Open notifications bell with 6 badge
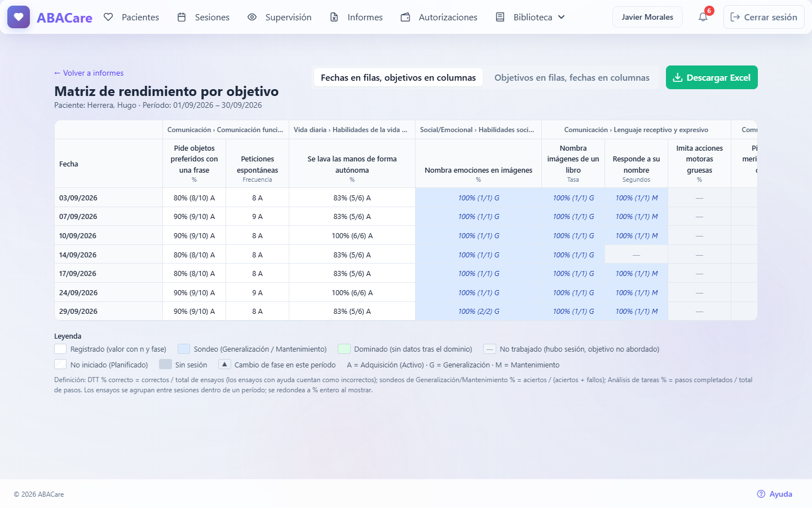The width and height of the screenshot is (812, 508). tap(703, 17)
